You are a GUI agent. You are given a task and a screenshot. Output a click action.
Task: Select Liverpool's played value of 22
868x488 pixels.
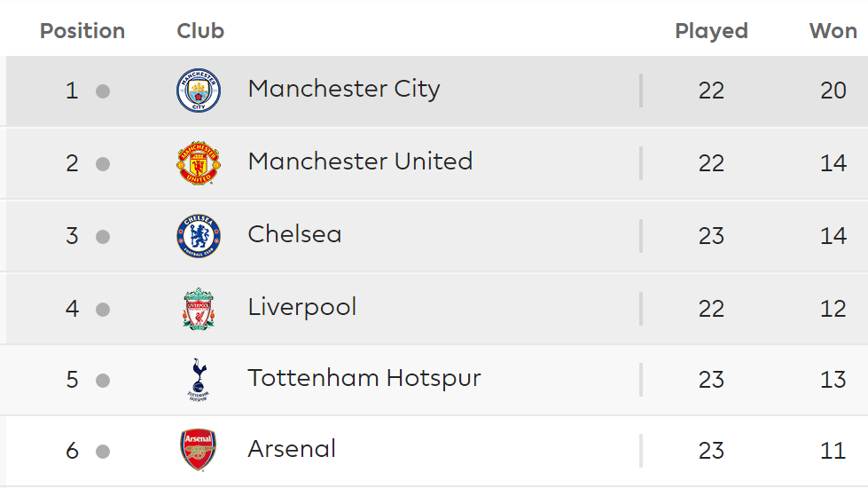pos(711,309)
